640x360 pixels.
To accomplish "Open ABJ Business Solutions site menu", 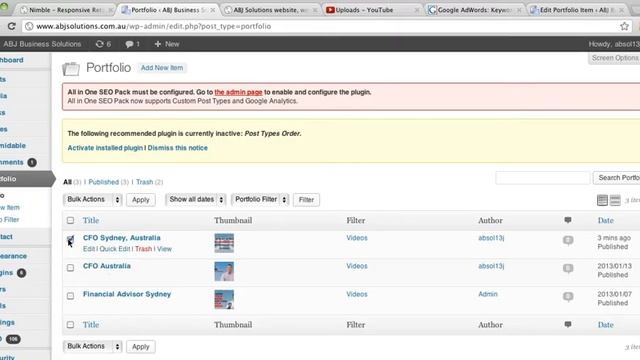I will [x=42, y=44].
